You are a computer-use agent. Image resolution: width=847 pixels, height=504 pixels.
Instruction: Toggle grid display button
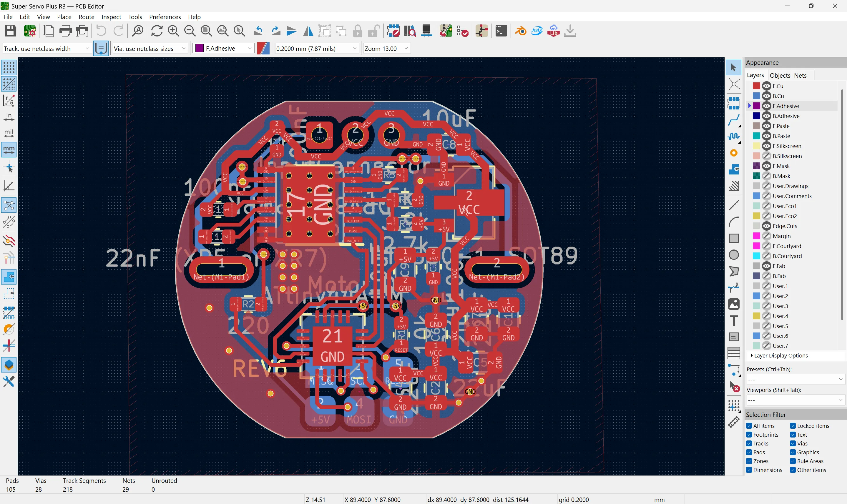(x=9, y=68)
